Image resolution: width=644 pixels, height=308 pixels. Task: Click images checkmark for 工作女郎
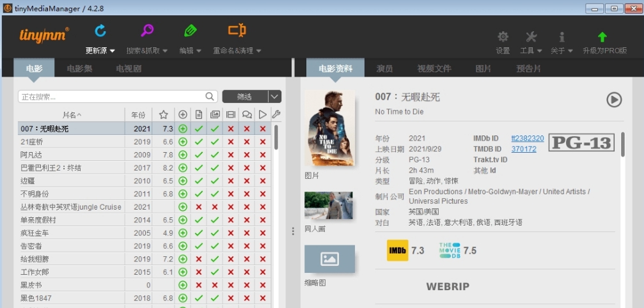click(215, 272)
